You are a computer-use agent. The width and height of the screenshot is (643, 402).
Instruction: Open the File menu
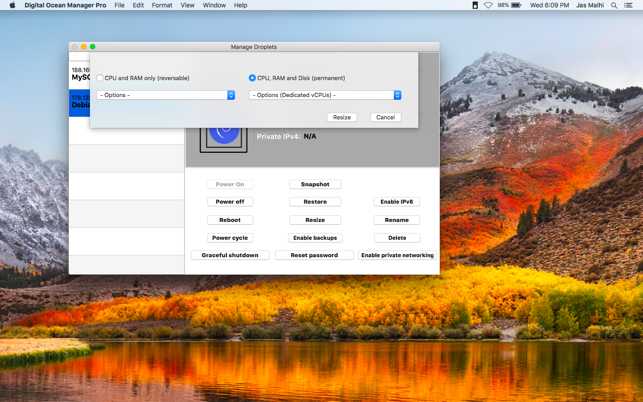pyautogui.click(x=119, y=5)
